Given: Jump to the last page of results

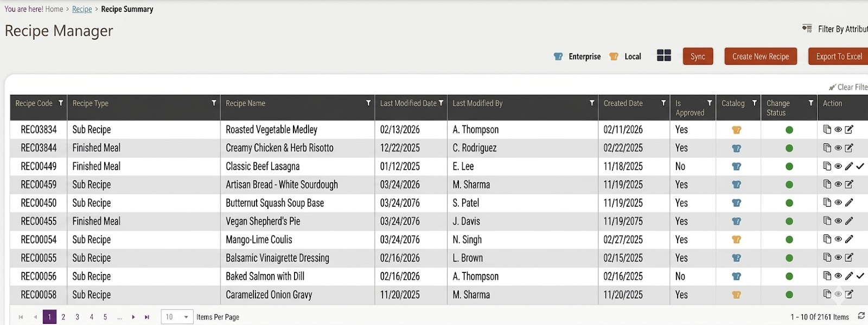Looking at the screenshot, I should pos(147,317).
